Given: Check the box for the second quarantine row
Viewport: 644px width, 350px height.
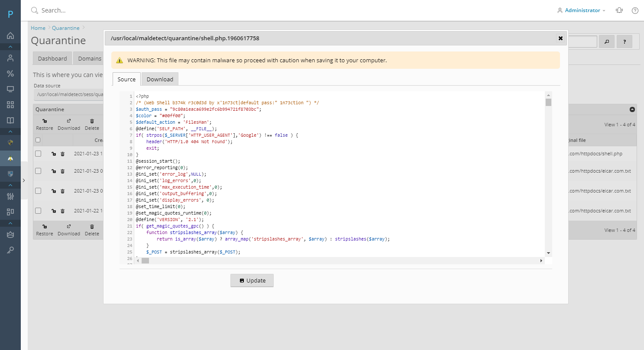Looking at the screenshot, I should (38, 171).
